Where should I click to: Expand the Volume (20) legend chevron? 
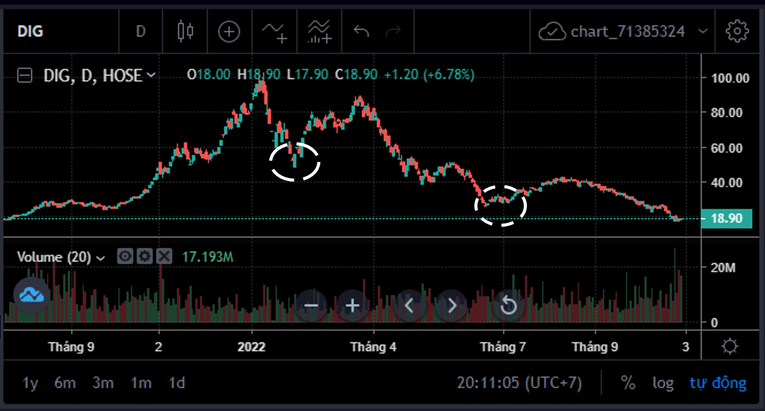101,257
